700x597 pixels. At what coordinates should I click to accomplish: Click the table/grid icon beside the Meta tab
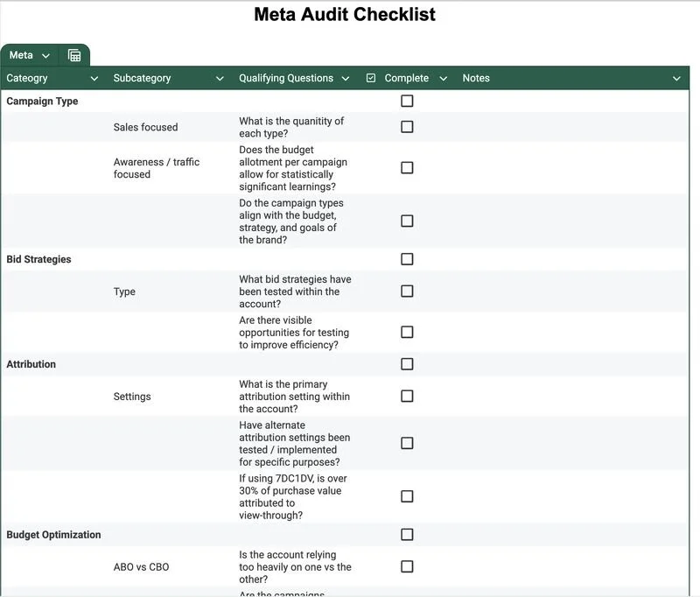coord(73,53)
